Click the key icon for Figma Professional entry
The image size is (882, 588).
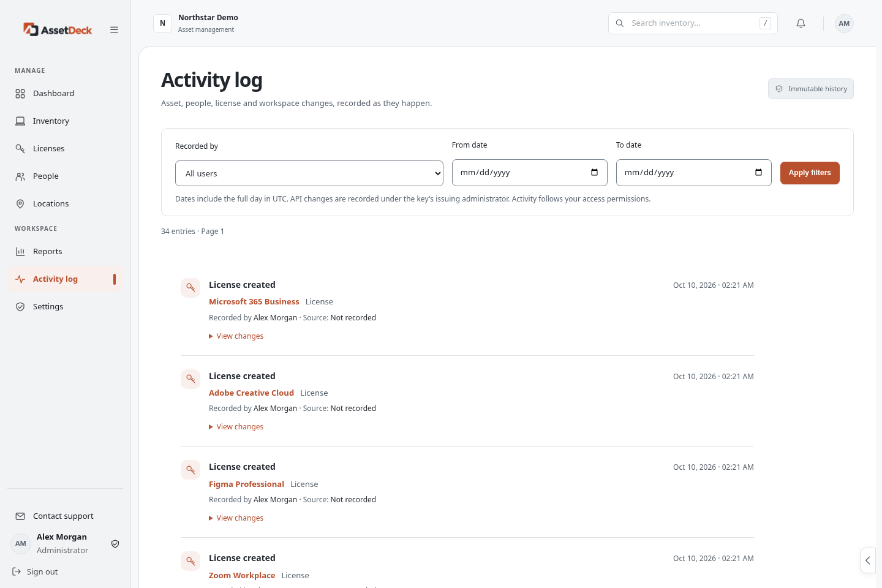point(190,470)
